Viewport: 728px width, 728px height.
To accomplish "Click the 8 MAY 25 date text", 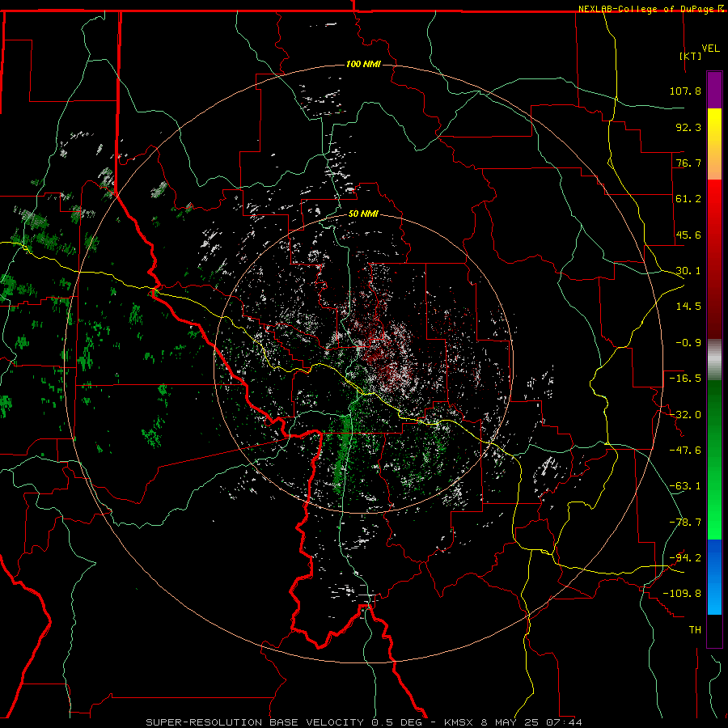I will pos(510,722).
